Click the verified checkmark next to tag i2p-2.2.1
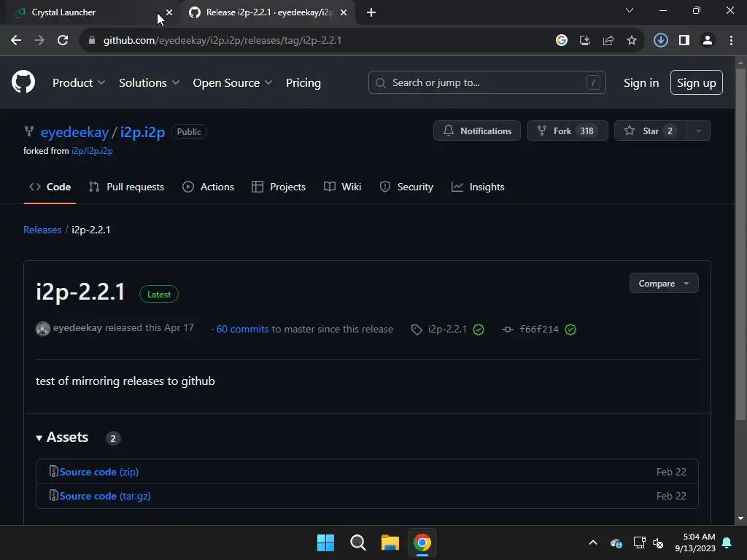 tap(479, 330)
